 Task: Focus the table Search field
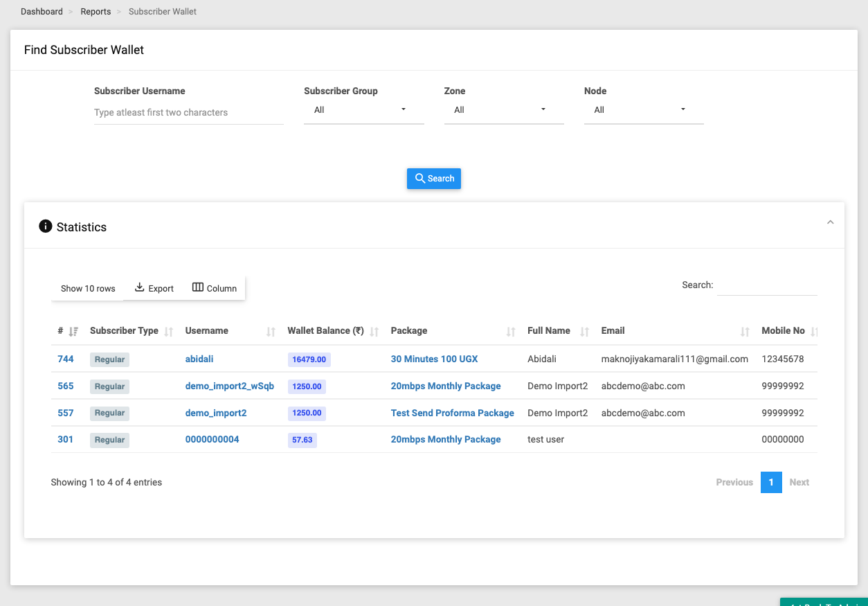[767, 285]
